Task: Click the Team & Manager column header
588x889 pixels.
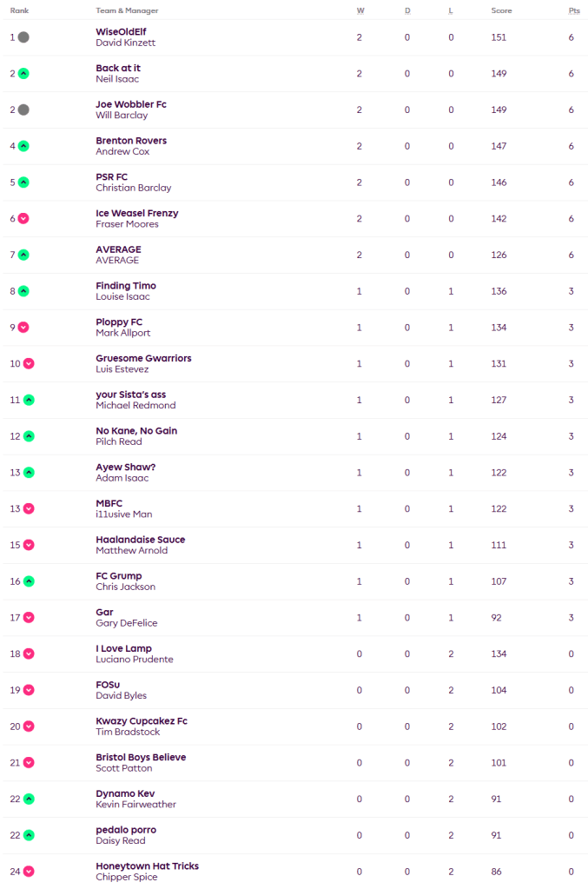Action: 127,10
